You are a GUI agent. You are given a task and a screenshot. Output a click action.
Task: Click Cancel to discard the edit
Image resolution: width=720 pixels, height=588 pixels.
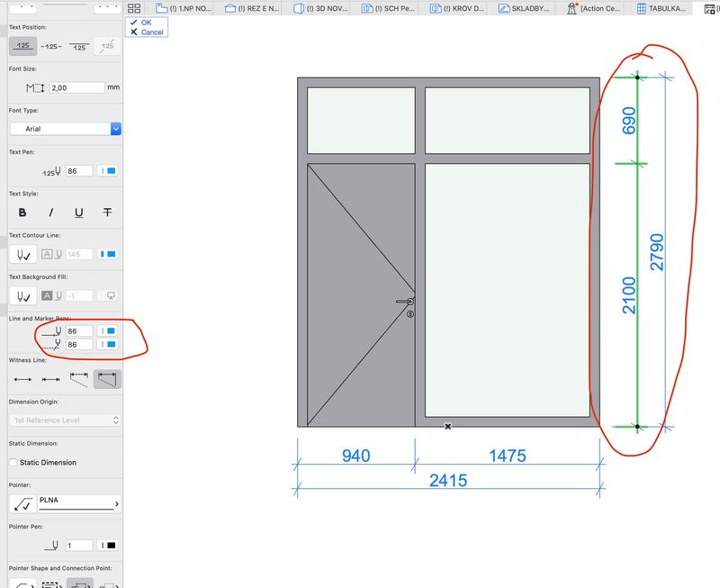pos(147,32)
